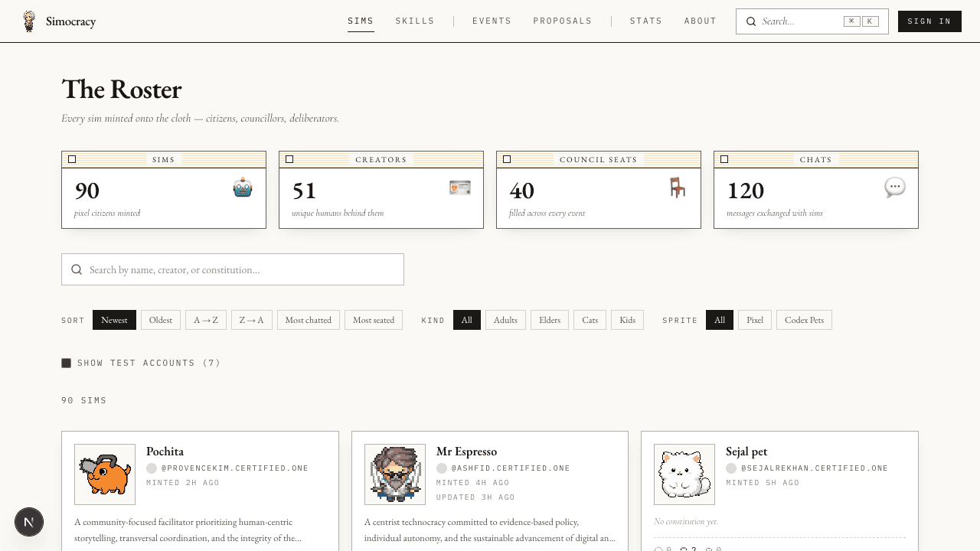This screenshot has height=551, width=980.
Task: Sort roster A → Z
Action: [206, 320]
